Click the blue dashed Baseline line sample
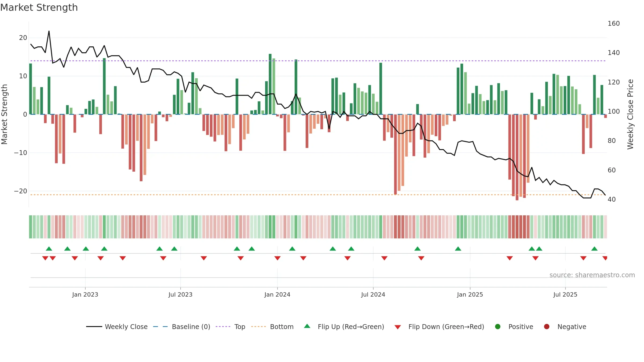644x362 pixels. [160, 327]
